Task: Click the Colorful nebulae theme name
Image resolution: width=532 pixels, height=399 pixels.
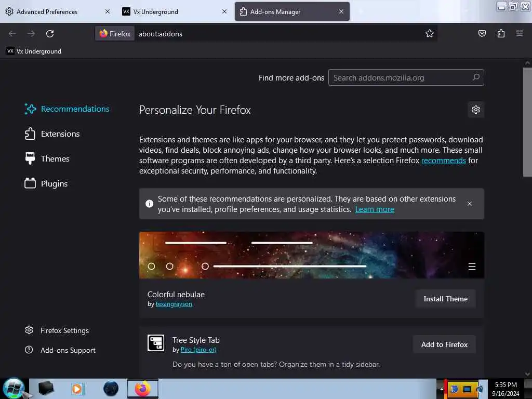Action: point(176,294)
